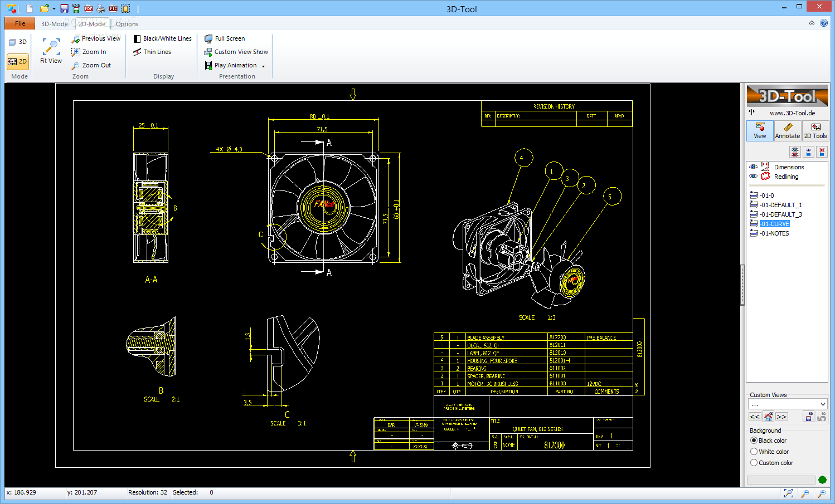Toggle visibility eye for Dimensions

pos(754,167)
